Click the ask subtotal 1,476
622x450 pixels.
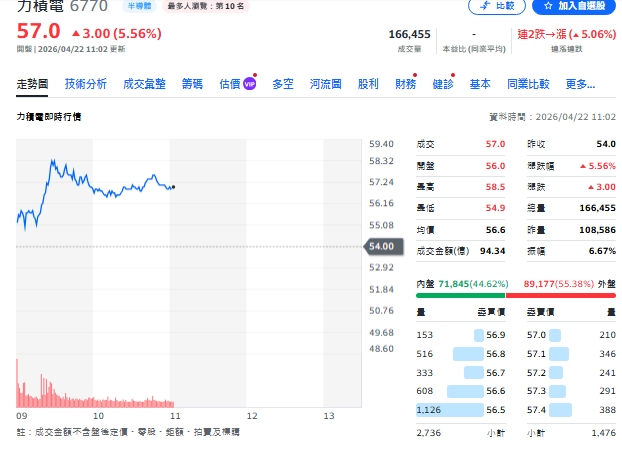pos(603,433)
